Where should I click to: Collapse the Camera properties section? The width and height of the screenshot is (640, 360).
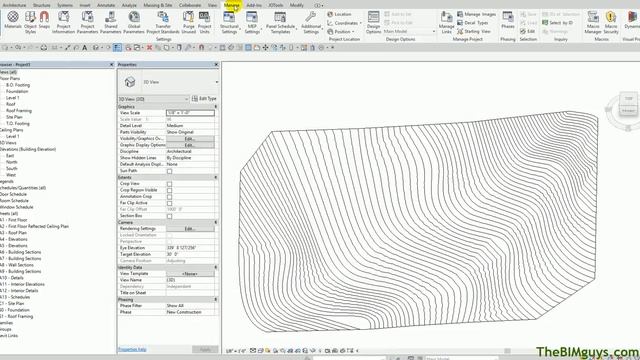click(216, 222)
